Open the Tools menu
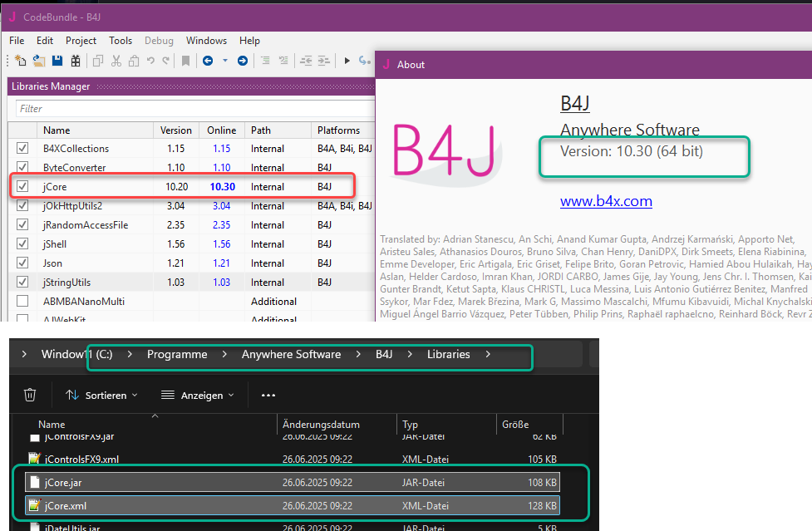Viewport: 812px width, 531px height. [121, 41]
